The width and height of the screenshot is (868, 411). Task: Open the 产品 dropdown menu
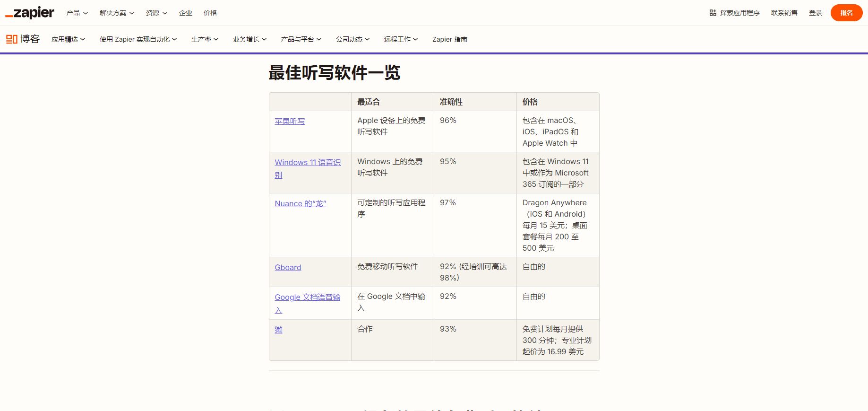tap(77, 13)
